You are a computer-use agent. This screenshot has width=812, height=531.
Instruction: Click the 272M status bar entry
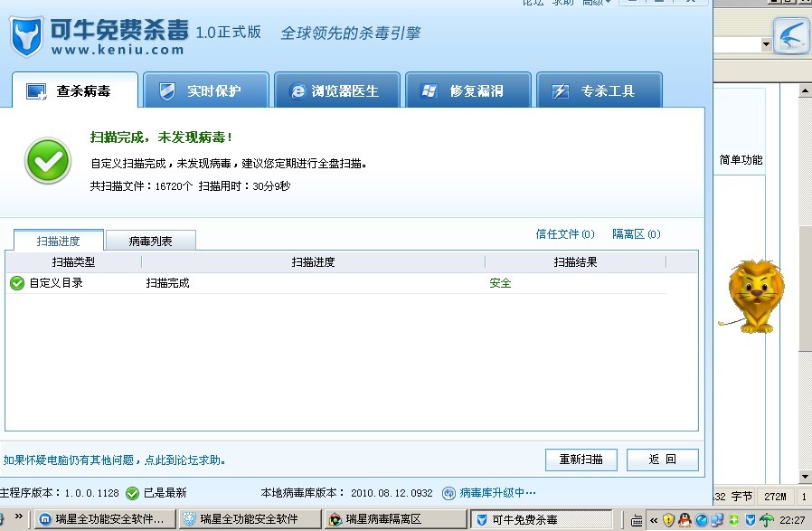(775, 497)
